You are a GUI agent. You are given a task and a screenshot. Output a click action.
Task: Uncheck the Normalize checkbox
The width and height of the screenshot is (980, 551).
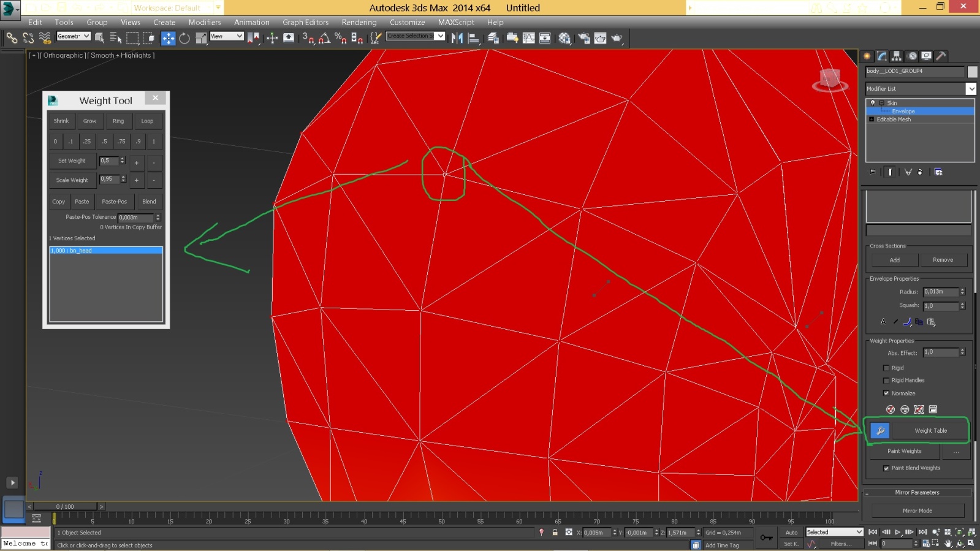[886, 393]
